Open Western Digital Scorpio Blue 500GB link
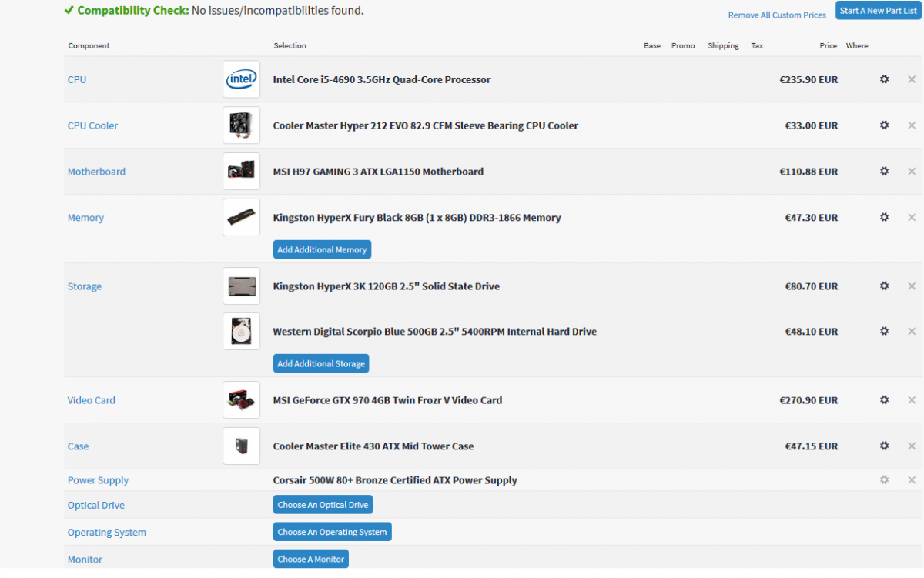The width and height of the screenshot is (924, 578). point(435,332)
